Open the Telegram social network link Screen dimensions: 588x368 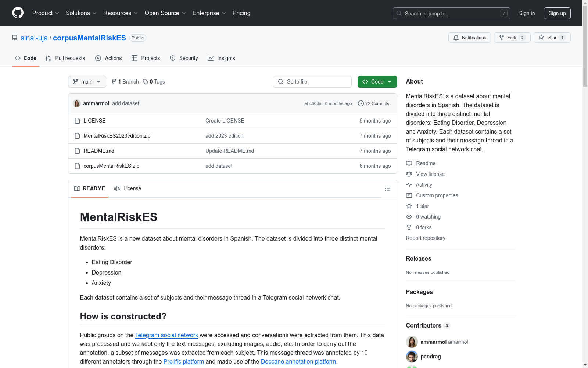[x=166, y=335]
